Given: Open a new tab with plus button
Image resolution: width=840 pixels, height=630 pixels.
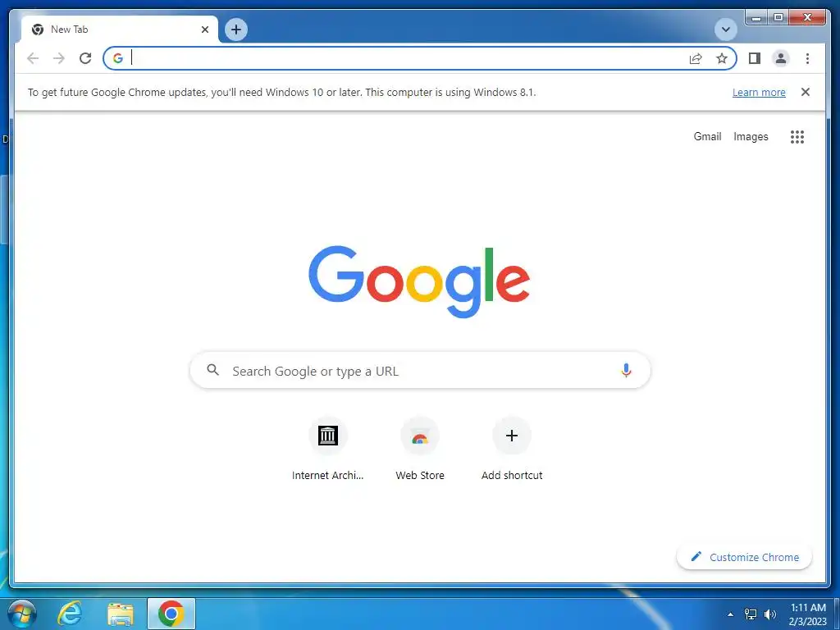Looking at the screenshot, I should click(236, 30).
